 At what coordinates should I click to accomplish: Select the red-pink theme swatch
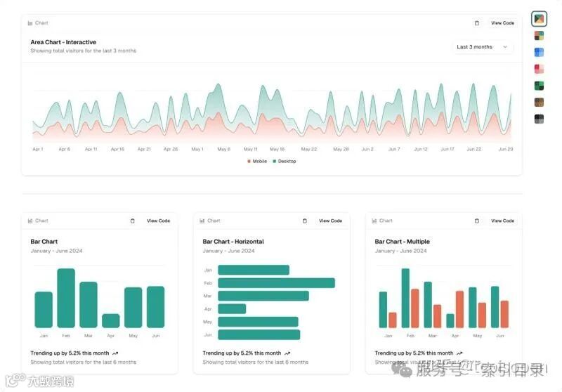coord(539,69)
